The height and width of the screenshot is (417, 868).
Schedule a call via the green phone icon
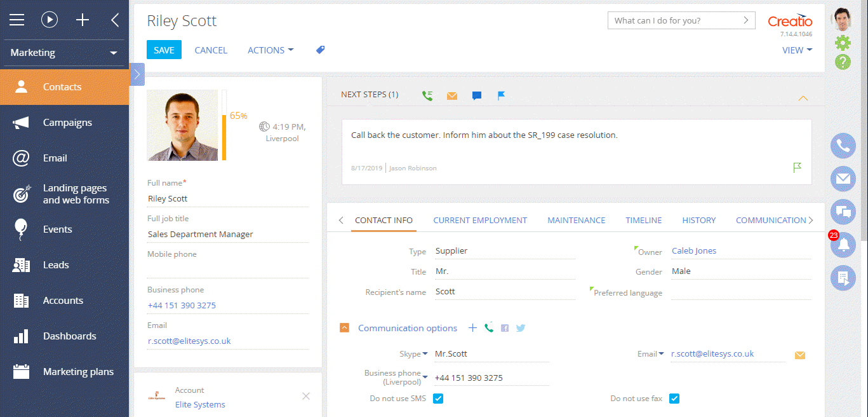[427, 95]
